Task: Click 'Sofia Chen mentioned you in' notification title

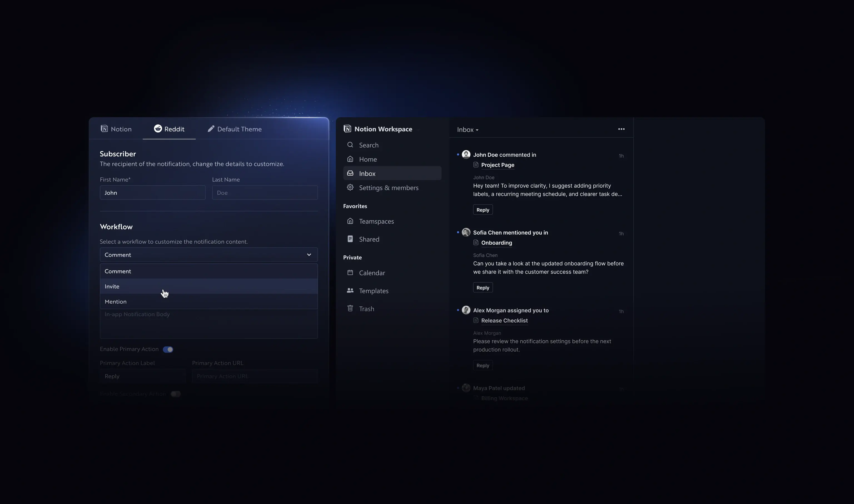Action: 510,233
